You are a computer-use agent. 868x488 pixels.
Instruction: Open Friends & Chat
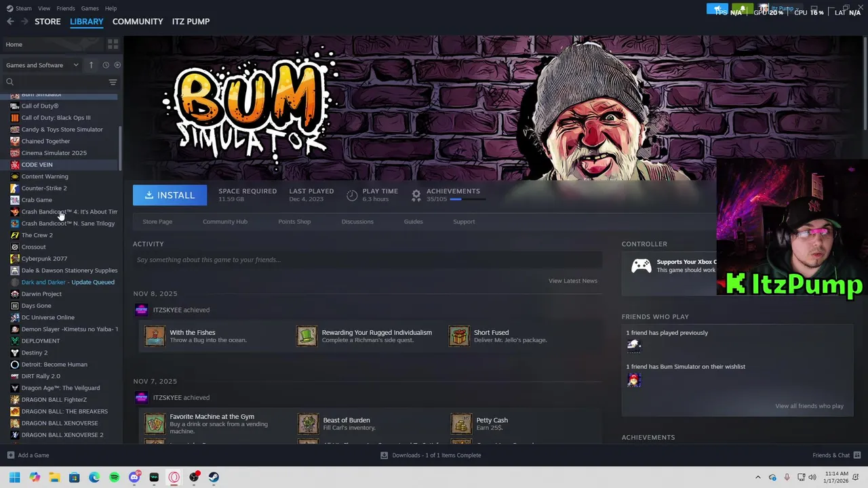click(x=836, y=455)
